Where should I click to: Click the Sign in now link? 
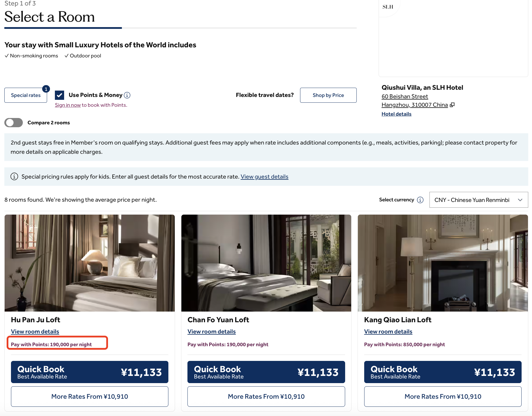point(68,105)
